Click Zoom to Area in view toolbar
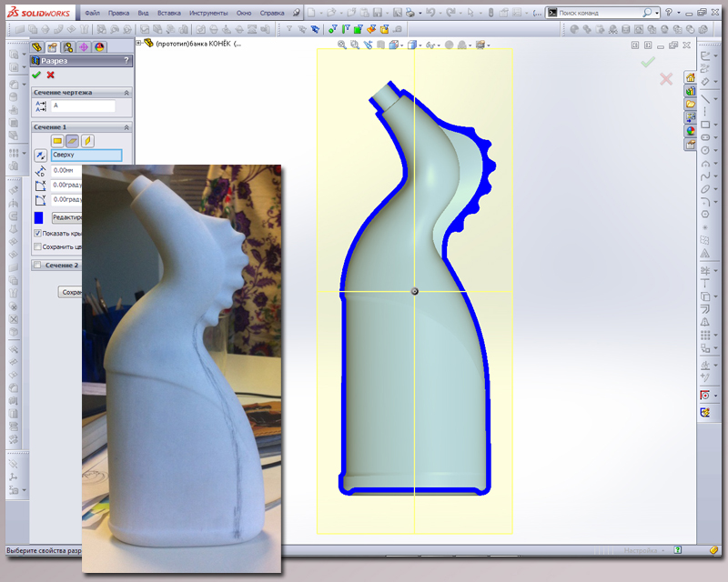728x582 pixels. pyautogui.click(x=355, y=45)
